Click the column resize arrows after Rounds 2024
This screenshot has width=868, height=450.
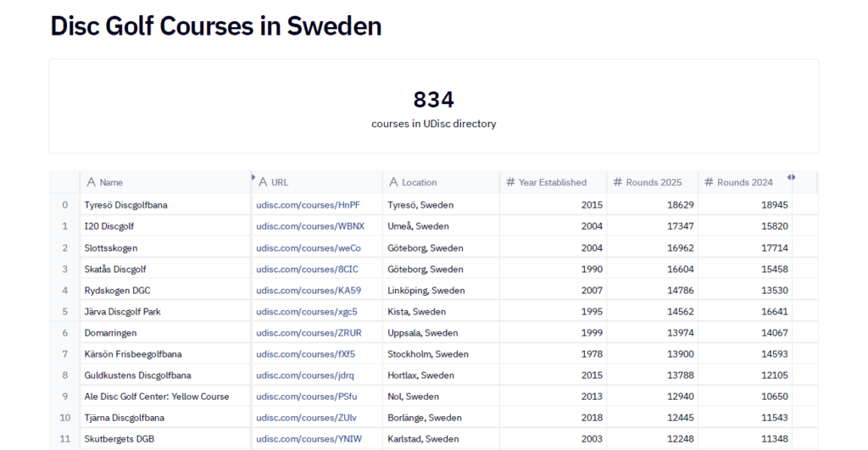coord(791,177)
